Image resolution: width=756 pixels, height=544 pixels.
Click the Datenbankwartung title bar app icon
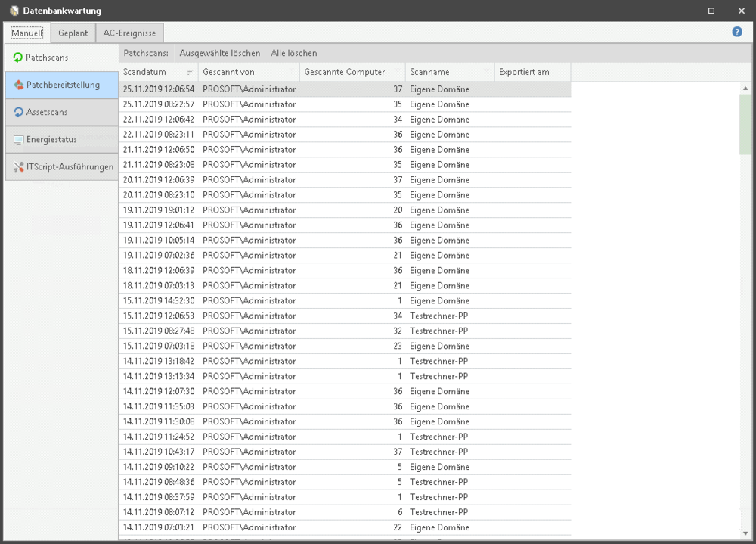[14, 11]
